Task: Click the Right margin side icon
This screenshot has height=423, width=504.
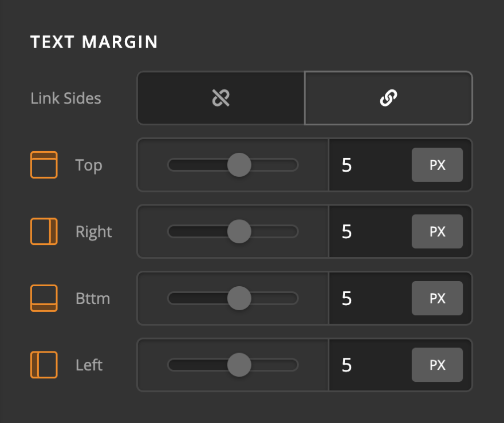Action: point(44,231)
